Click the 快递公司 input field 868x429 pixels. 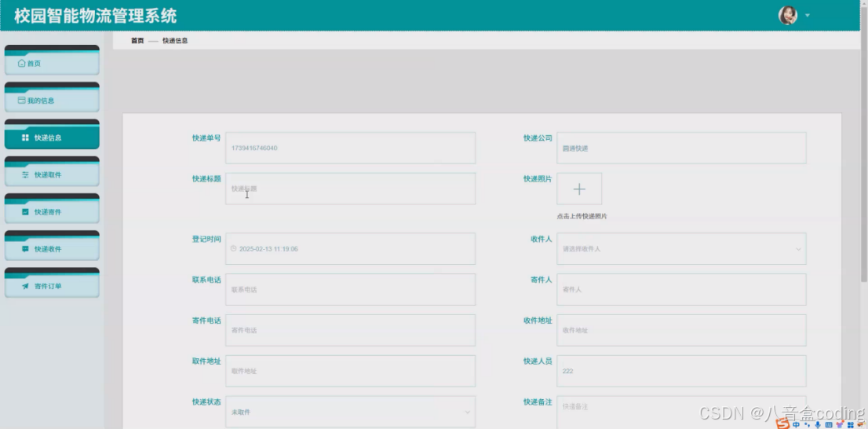tap(681, 148)
